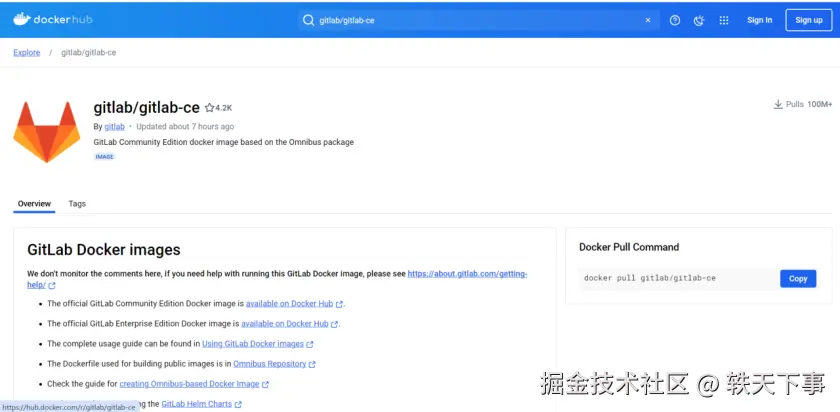
Task: Open the Docker Hub logo homepage
Action: coord(52,20)
